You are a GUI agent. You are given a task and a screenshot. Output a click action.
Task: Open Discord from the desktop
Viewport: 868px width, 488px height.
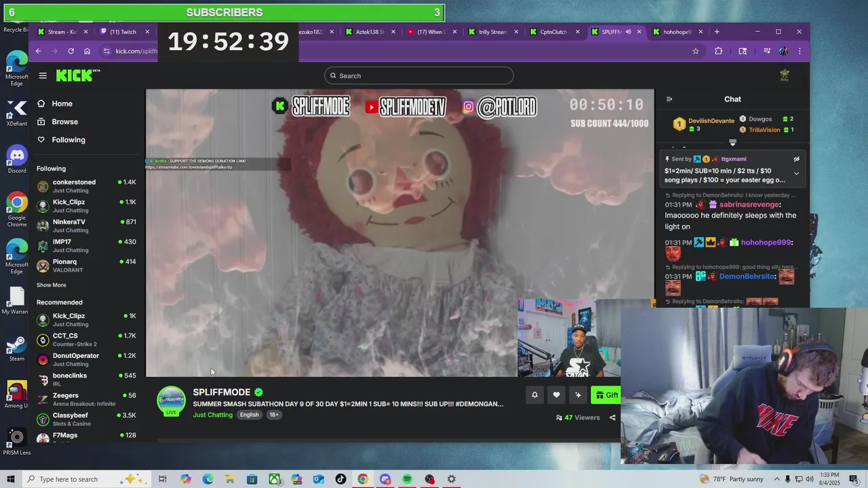(x=17, y=160)
